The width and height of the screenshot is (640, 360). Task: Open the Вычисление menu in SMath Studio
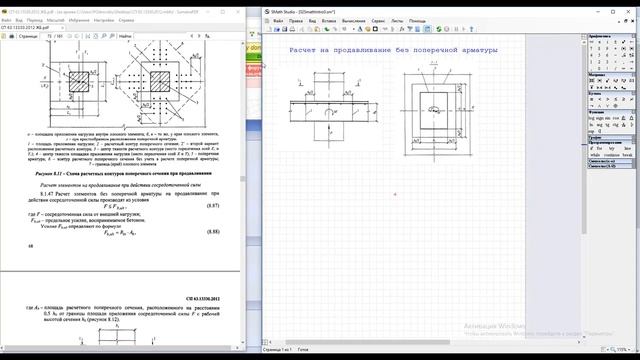[x=353, y=20]
